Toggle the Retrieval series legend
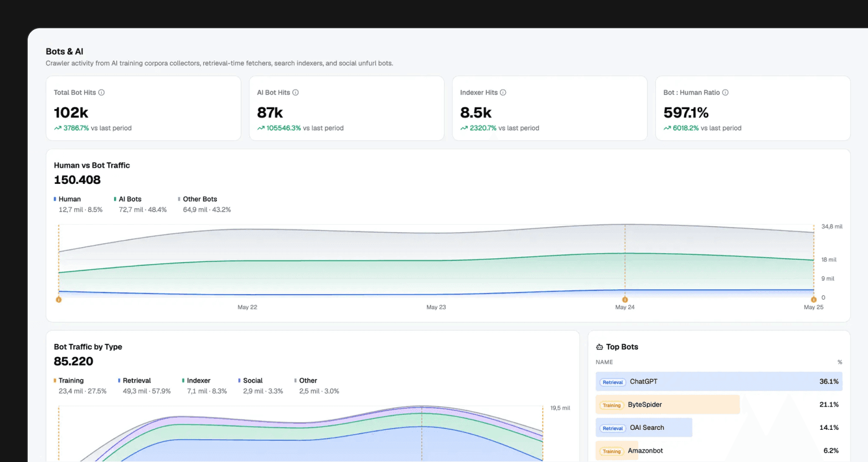The height and width of the screenshot is (462, 868). [x=135, y=381]
